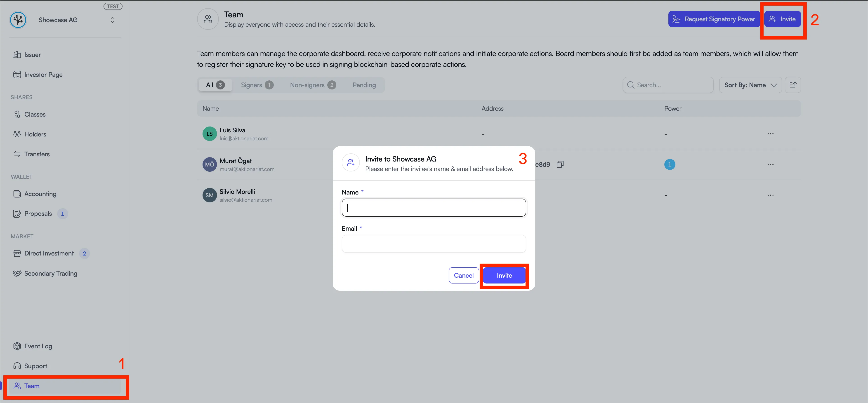The image size is (868, 403).
Task: Open the three-dot menu for Luis Silva
Action: (771, 134)
